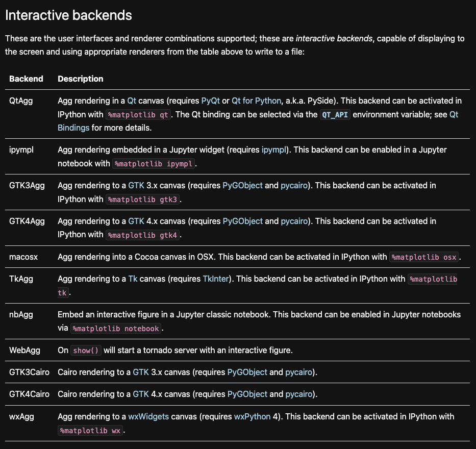Open GTK link in GTK4Agg row

[x=136, y=221]
